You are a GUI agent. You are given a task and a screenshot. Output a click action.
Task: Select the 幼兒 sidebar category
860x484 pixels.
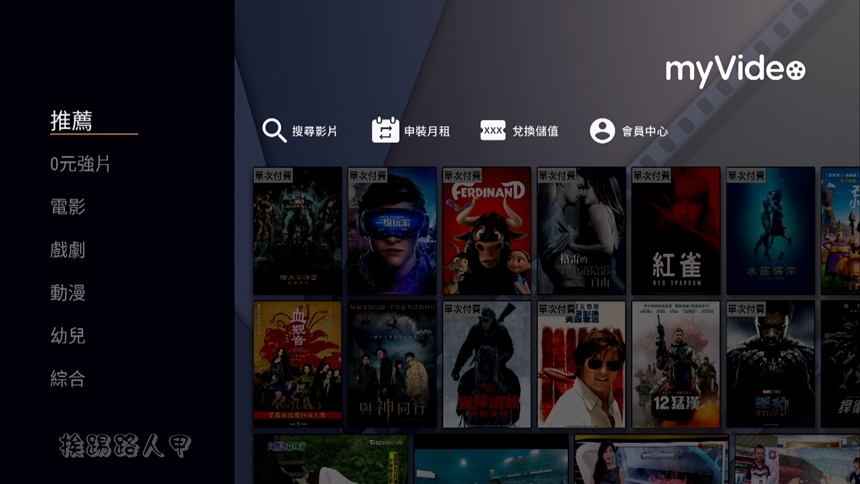click(67, 335)
